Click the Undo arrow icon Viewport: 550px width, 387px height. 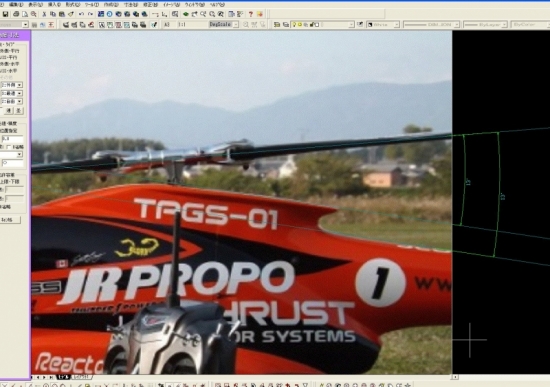click(81, 14)
